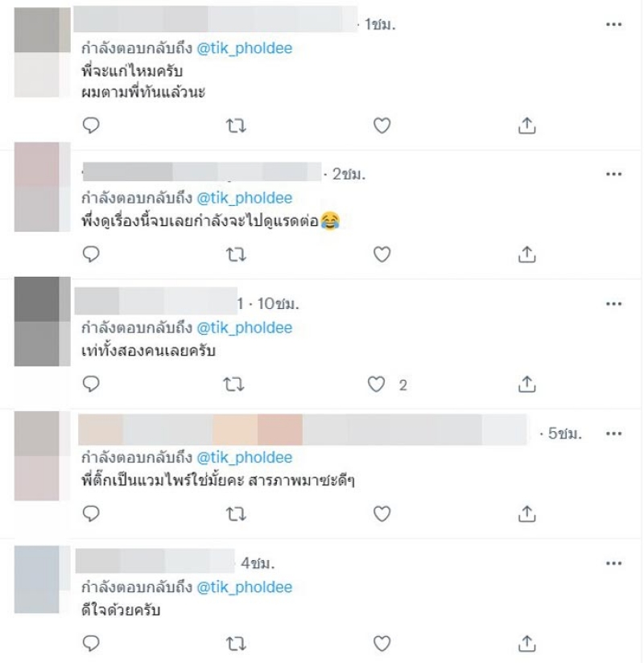Reply to the 5ชม. tweet
644x663 pixels.
[x=90, y=513]
